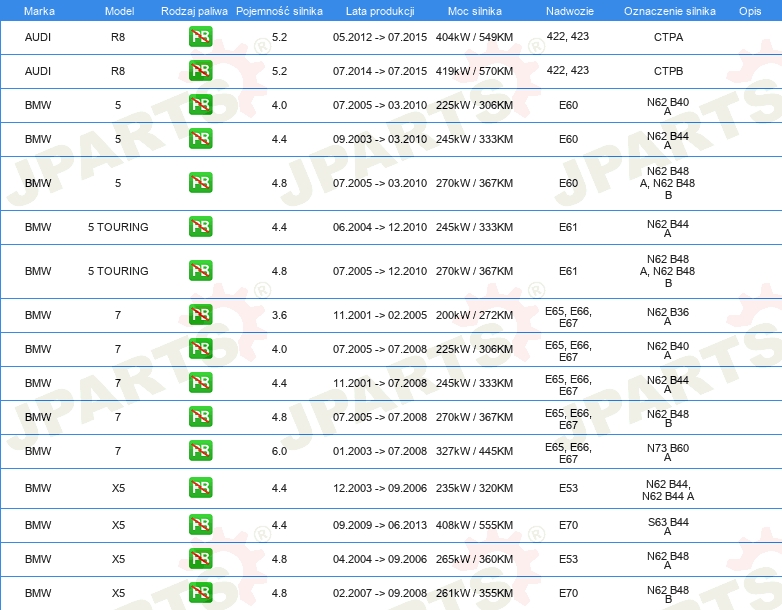Select the engine code N62 B36 A

tap(668, 316)
